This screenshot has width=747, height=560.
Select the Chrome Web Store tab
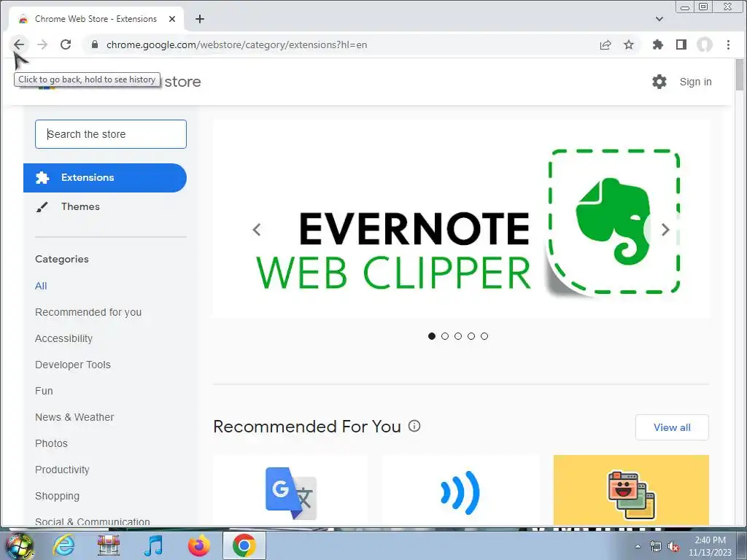tap(96, 19)
